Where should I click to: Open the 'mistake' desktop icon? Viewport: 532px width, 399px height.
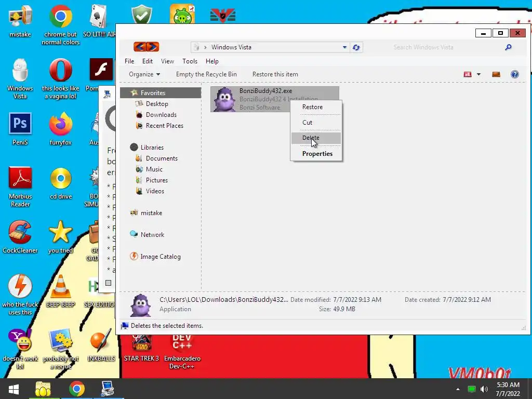(20, 21)
